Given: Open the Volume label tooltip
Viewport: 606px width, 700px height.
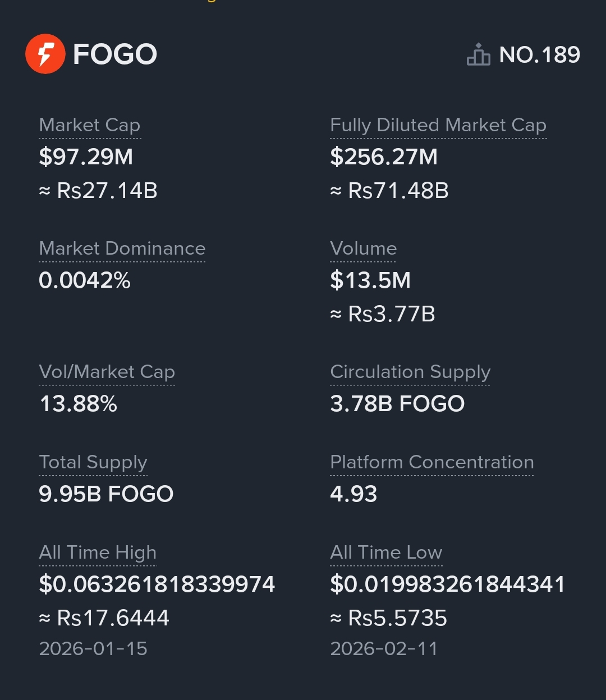Looking at the screenshot, I should (363, 248).
